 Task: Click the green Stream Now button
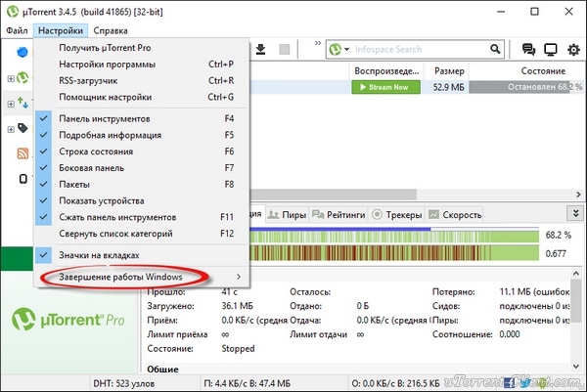tap(385, 87)
